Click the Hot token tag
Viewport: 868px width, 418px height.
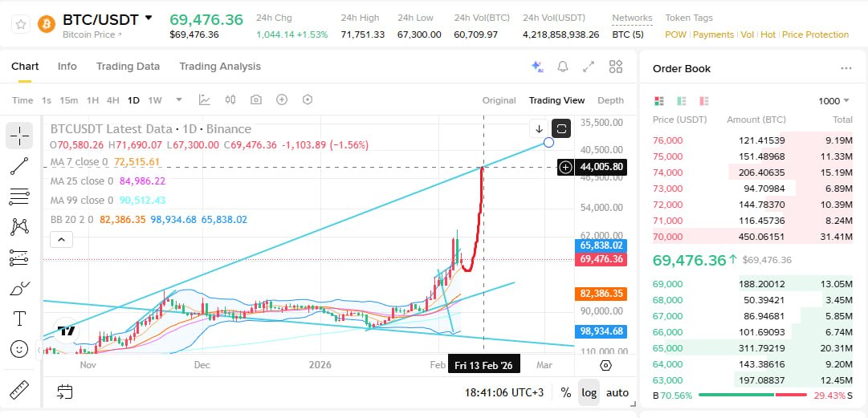coord(768,34)
